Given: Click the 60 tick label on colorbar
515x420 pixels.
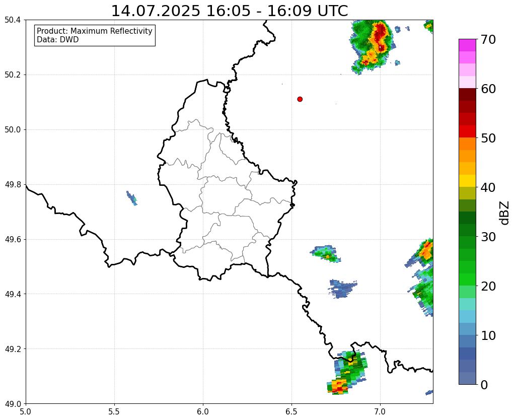Looking at the screenshot, I should click(x=488, y=89).
